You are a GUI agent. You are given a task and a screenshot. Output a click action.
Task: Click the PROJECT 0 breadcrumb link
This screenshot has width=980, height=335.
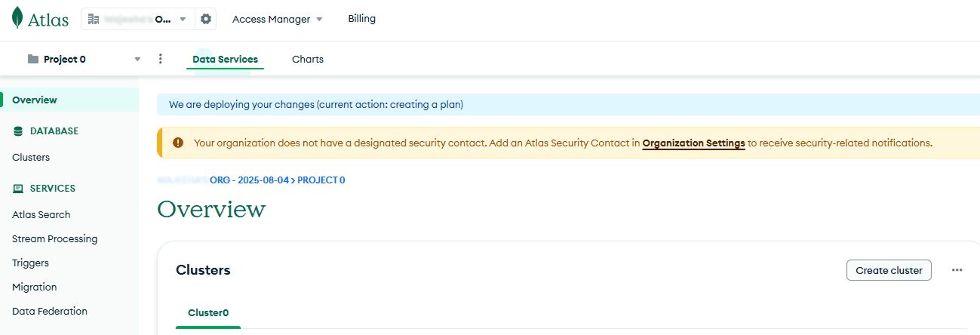click(321, 180)
